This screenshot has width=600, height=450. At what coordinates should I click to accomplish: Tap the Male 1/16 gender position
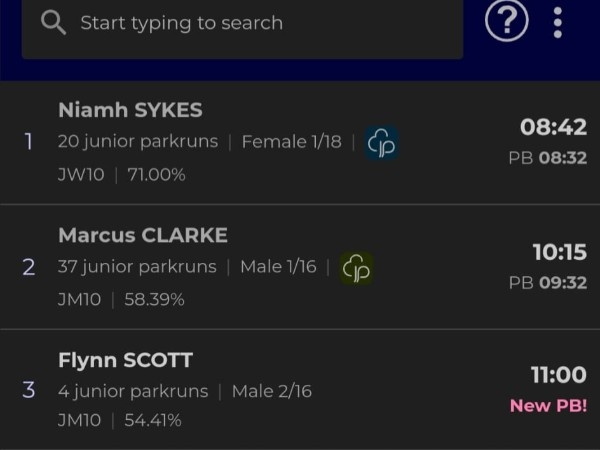point(279,267)
